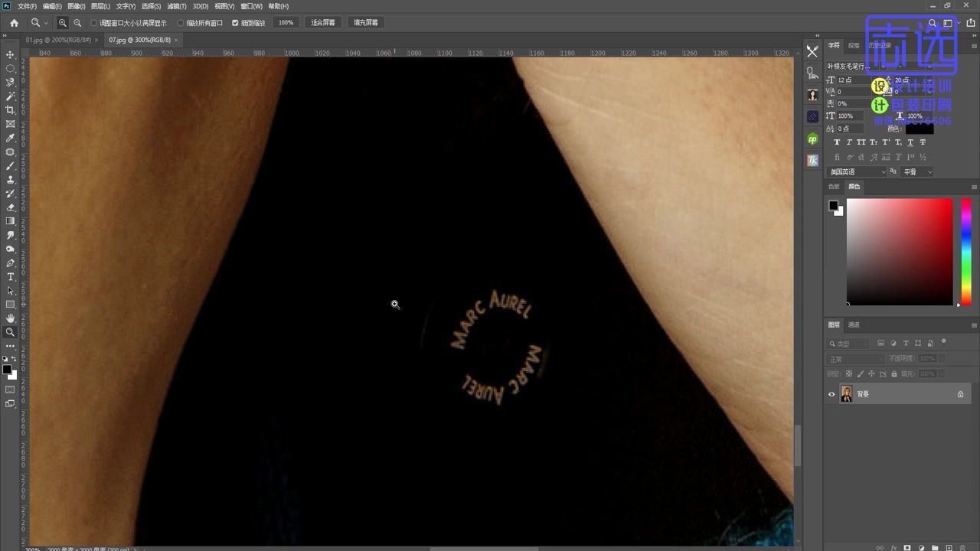Image resolution: width=980 pixels, height=551 pixels.
Task: Open the portrait plugin panel icon
Action: (812, 96)
